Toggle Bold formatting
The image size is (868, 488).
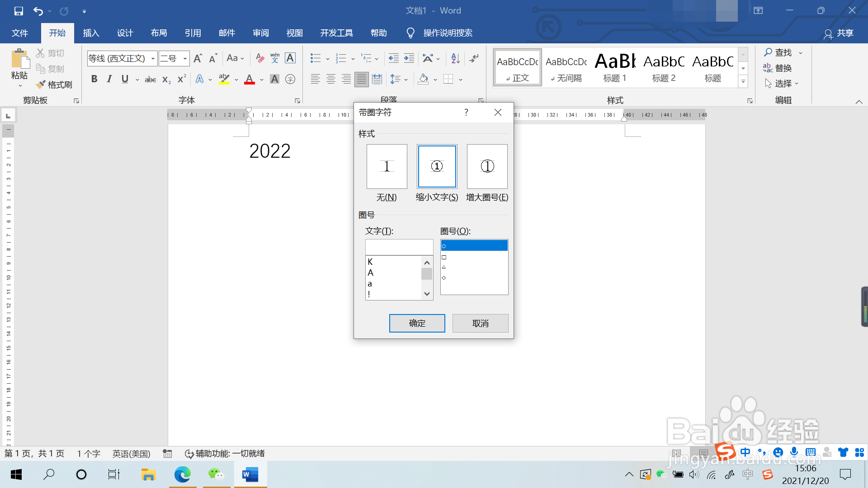pos(94,79)
